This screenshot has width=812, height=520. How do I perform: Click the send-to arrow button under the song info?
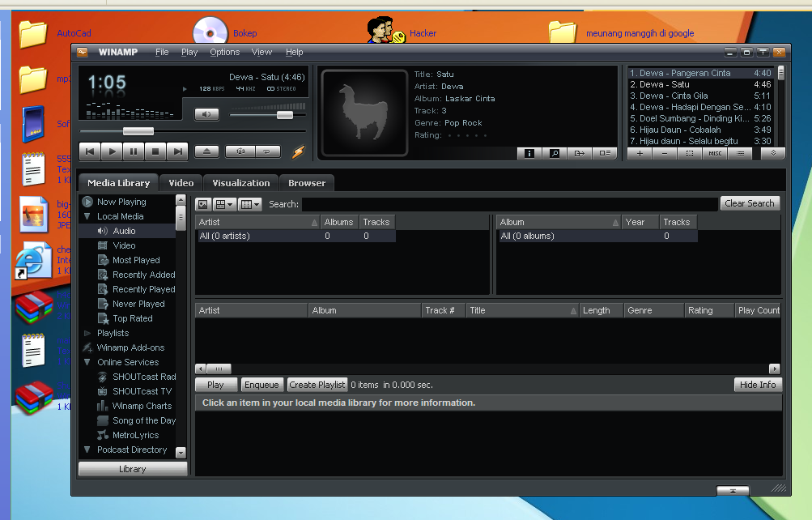[580, 153]
